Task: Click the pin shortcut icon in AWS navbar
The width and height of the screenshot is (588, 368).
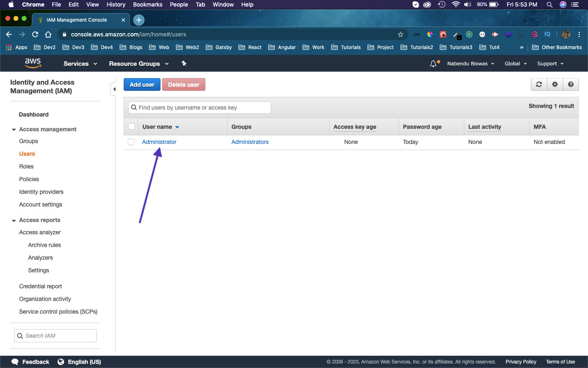Action: [184, 63]
